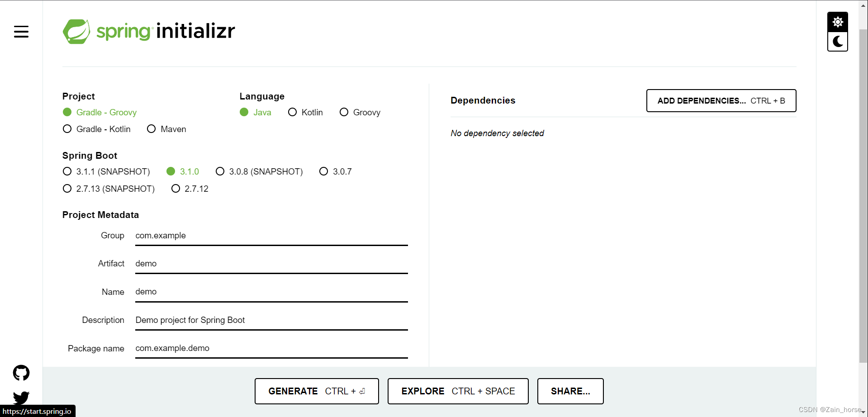Click 'No dependency selected' text
The height and width of the screenshot is (417, 868).
pyautogui.click(x=497, y=133)
